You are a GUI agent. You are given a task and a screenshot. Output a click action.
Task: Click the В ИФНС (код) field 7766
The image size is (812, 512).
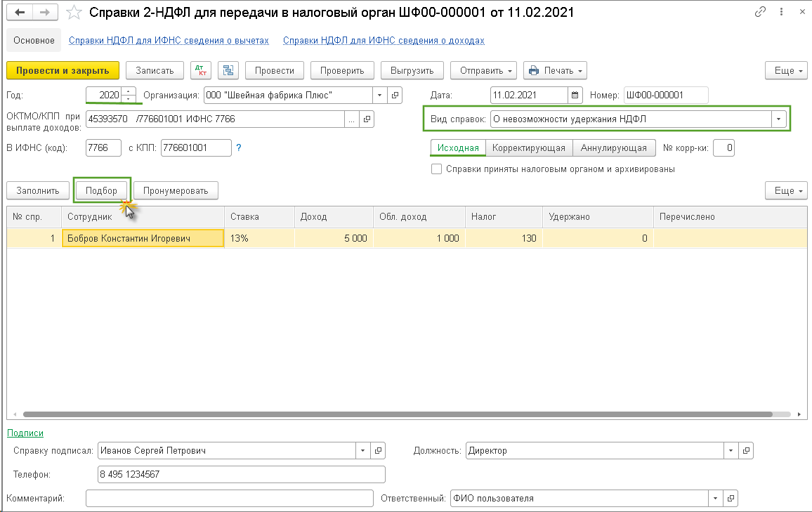coord(103,147)
